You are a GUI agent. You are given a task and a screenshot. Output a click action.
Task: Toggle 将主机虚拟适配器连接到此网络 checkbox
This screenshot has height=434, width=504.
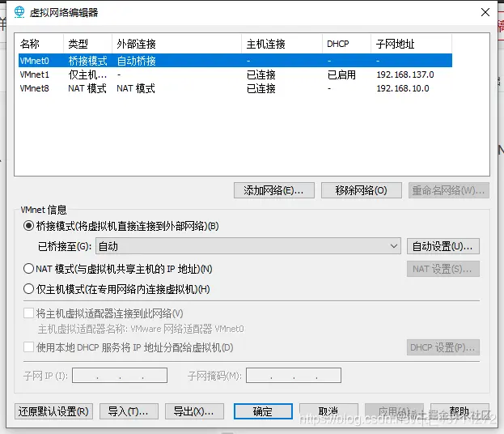(28, 313)
